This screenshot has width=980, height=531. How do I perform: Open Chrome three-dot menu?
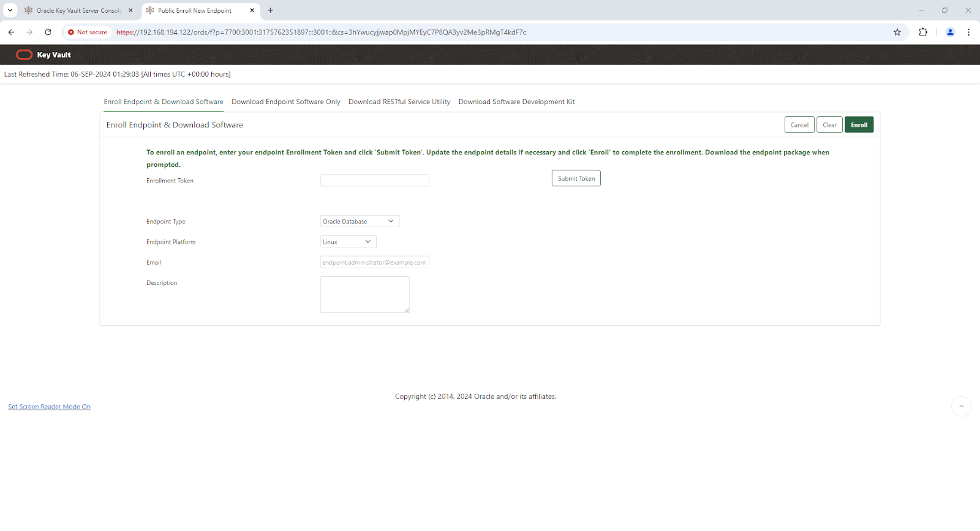968,32
